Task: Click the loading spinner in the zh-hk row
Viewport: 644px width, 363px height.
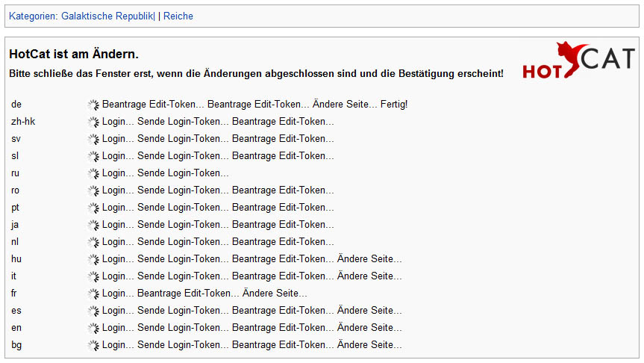Action: [93, 122]
